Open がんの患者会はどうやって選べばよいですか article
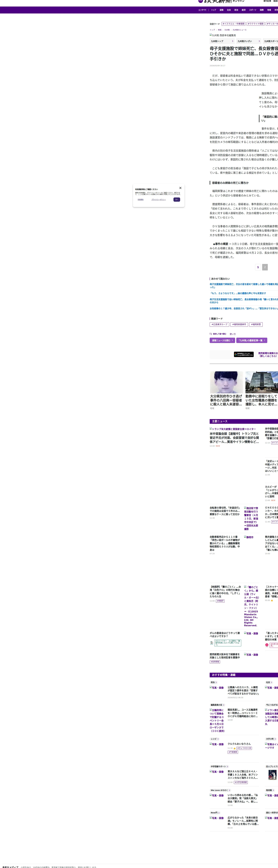Screen dimensions: 278x868 click(x=225, y=635)
